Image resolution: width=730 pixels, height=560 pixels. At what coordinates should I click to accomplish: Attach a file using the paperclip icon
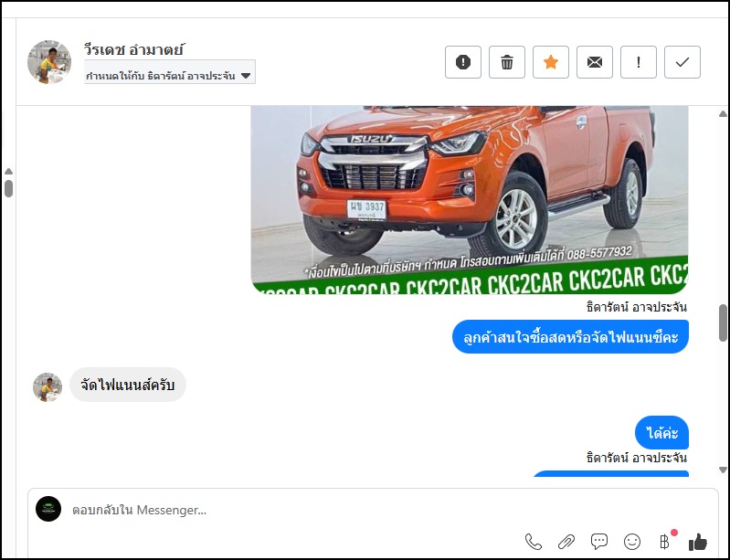(x=566, y=541)
